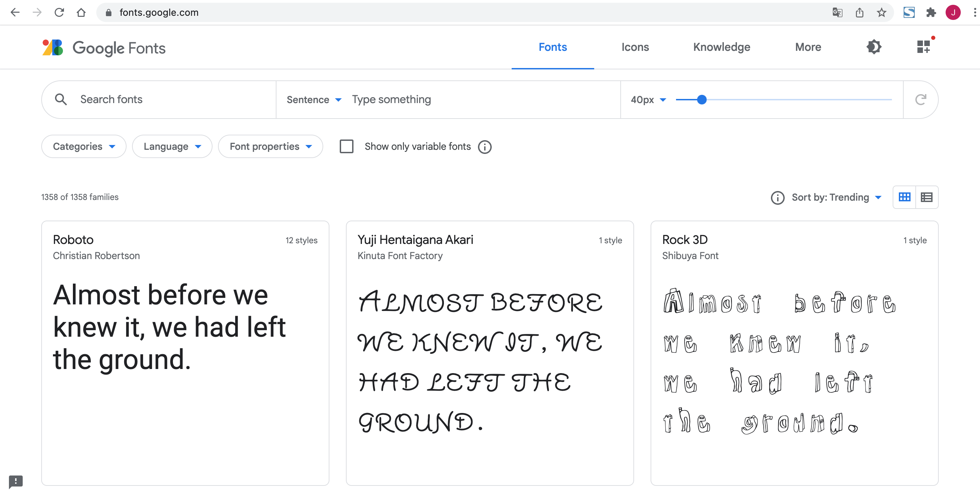
Task: Open Sort by: Trending dropdown
Action: pos(837,197)
